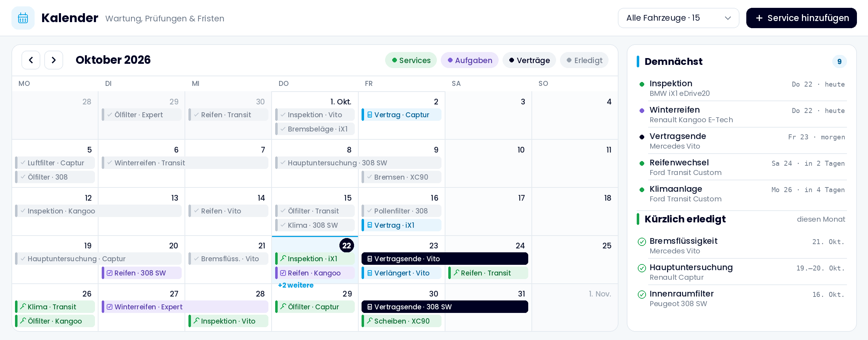Select the Inspektion · iX1 event on the 22nd
868x340 pixels.
(x=315, y=259)
